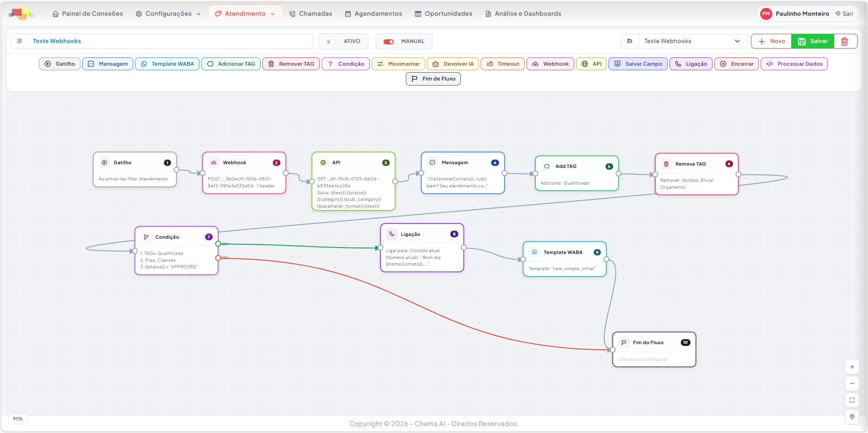This screenshot has height=433, width=868.
Task: Click the fit-to-screen canvas icon
Action: click(852, 400)
